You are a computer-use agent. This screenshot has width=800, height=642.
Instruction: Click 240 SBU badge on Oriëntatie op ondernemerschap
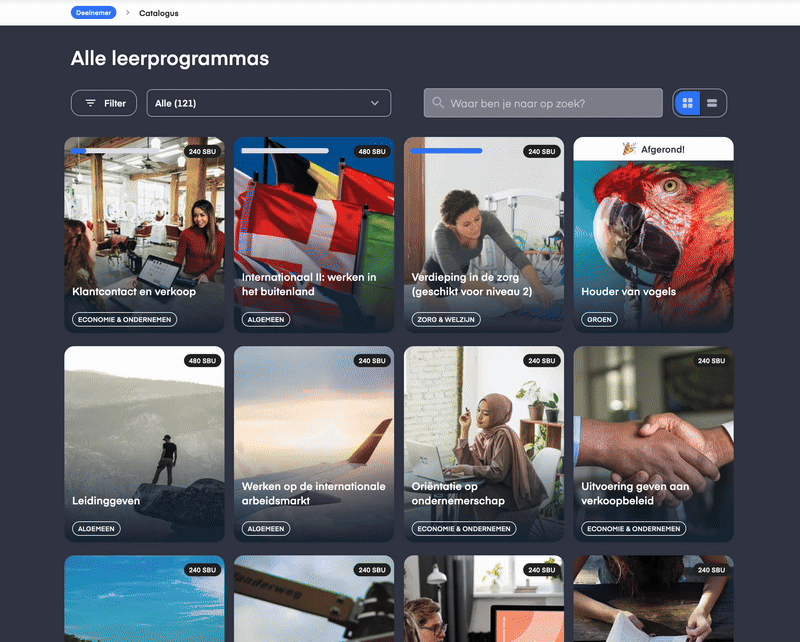542,361
